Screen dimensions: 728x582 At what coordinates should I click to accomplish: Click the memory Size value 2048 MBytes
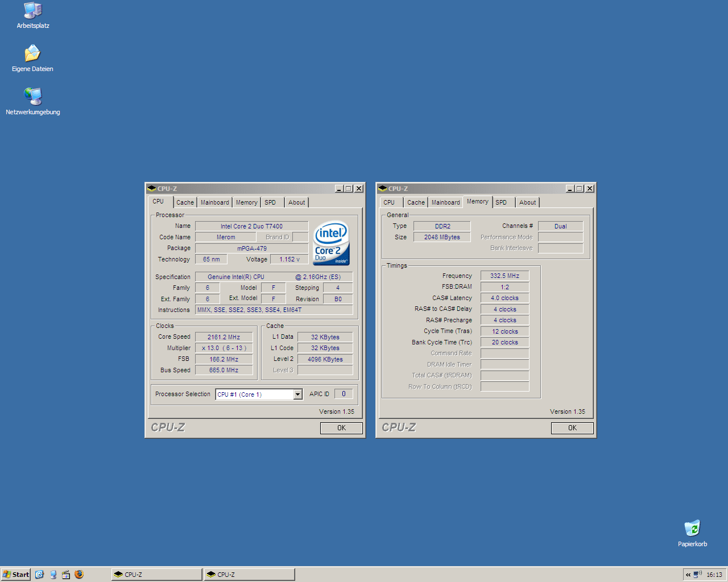tap(442, 237)
